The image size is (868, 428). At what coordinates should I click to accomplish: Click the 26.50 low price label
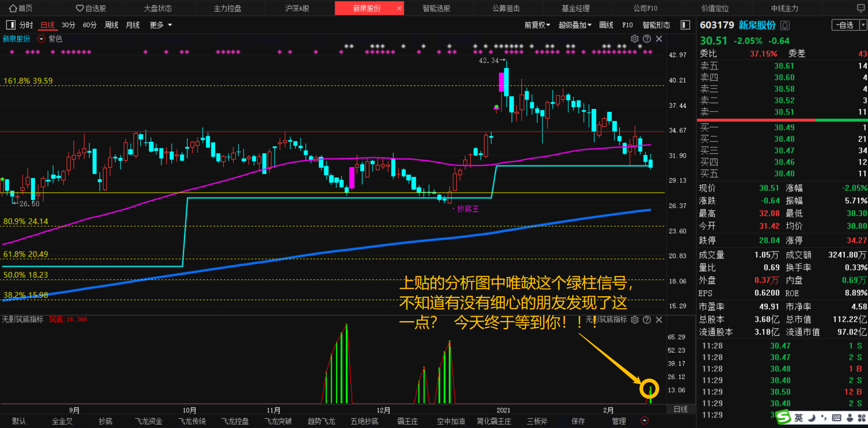pyautogui.click(x=29, y=204)
